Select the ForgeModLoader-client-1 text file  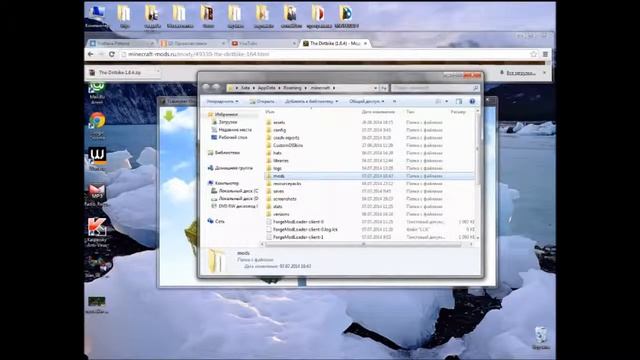tap(298, 237)
